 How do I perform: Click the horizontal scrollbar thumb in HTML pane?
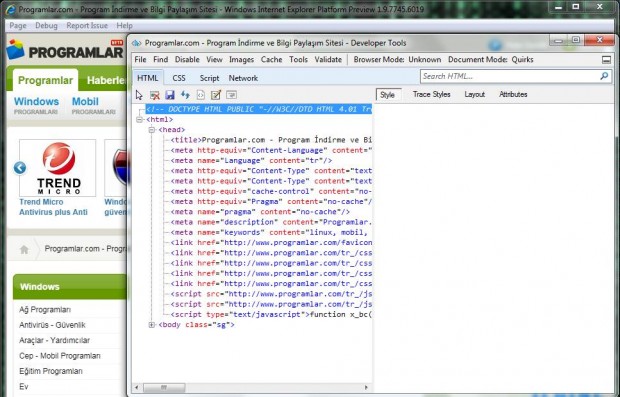164,388
